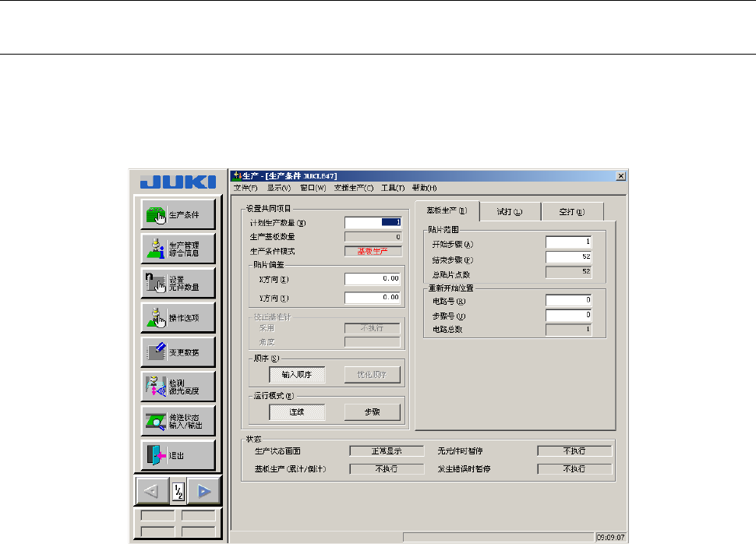This screenshot has height=544, width=756.
Task: Select 步骤 run mode toggle
Action: click(373, 412)
